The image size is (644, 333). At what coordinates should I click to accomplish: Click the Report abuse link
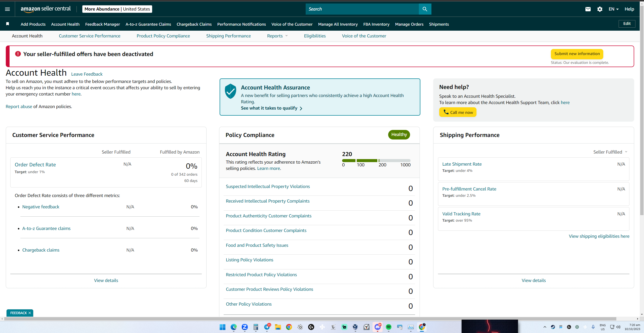[19, 107]
